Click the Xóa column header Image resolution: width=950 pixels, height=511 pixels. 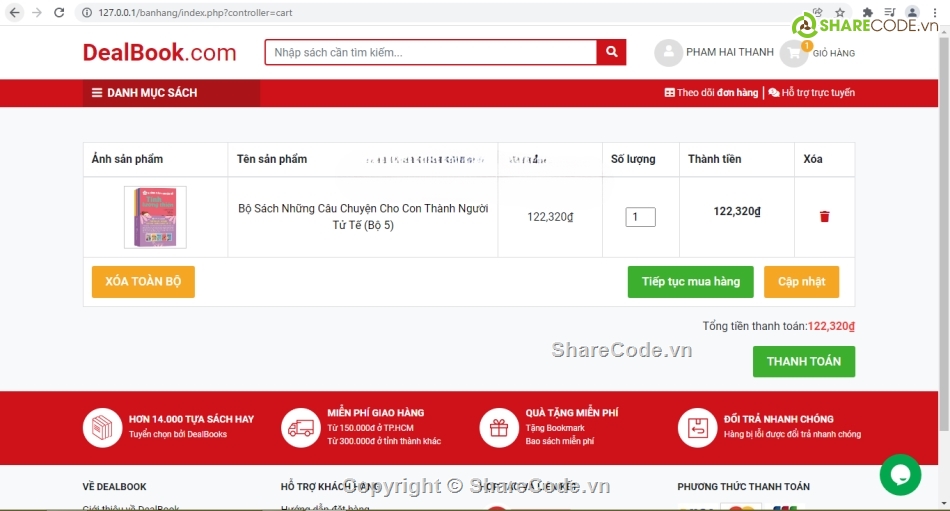coord(812,159)
